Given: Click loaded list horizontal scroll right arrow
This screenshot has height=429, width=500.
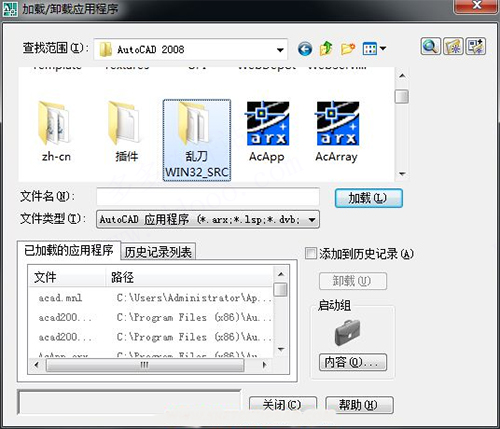Looking at the screenshot, I should coord(265,365).
